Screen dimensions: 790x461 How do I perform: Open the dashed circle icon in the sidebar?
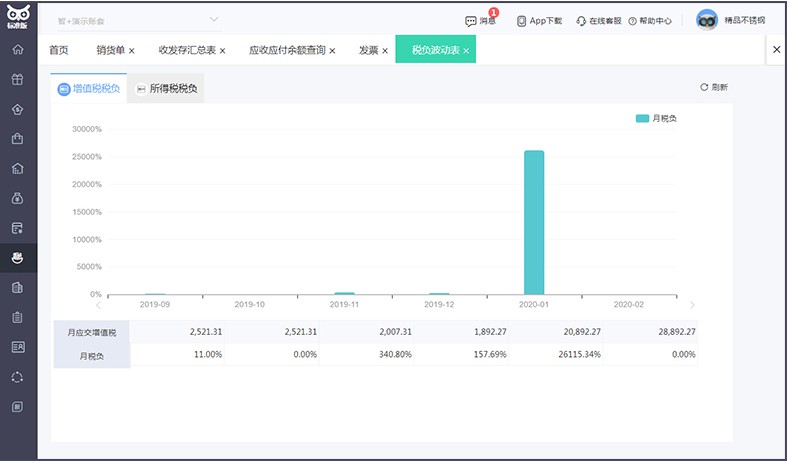[x=18, y=377]
